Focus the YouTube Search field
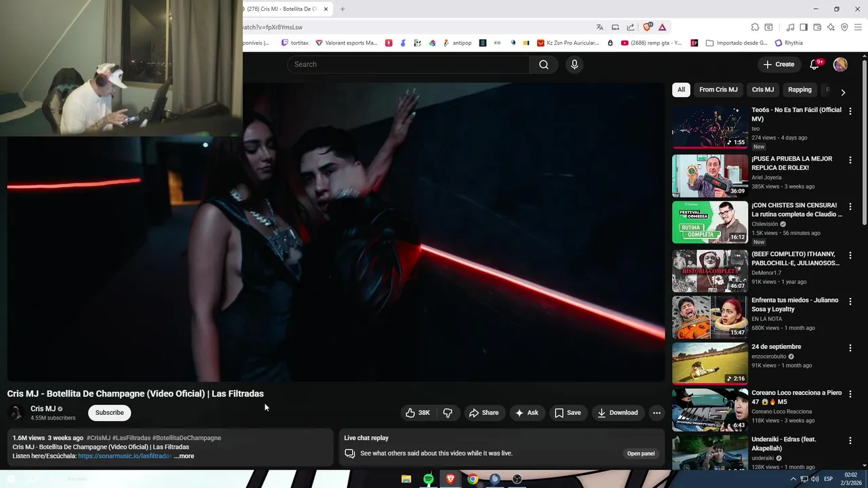 pos(408,64)
